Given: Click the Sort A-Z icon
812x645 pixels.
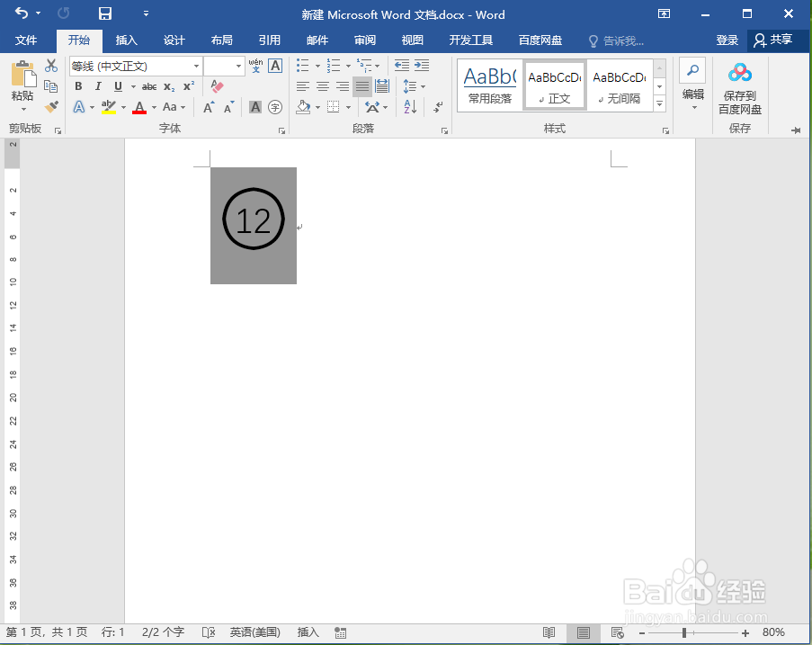Looking at the screenshot, I should pos(410,107).
